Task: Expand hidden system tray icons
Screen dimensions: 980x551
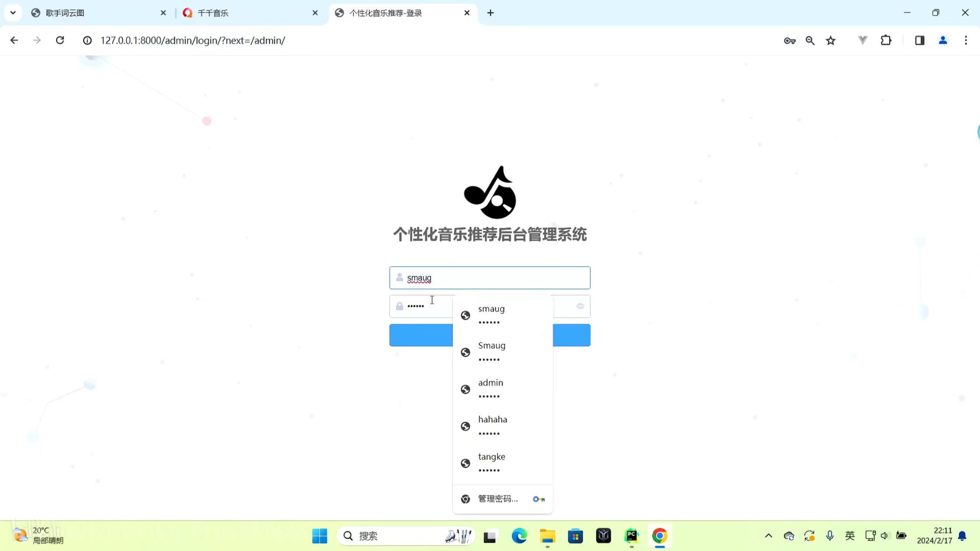Action: click(x=769, y=536)
